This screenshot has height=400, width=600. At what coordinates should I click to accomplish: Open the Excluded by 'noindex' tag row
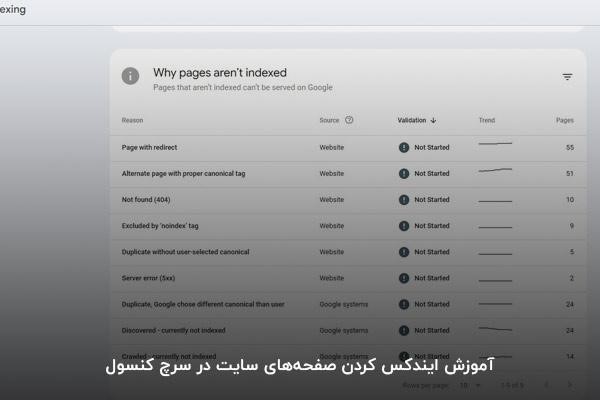pos(348,226)
